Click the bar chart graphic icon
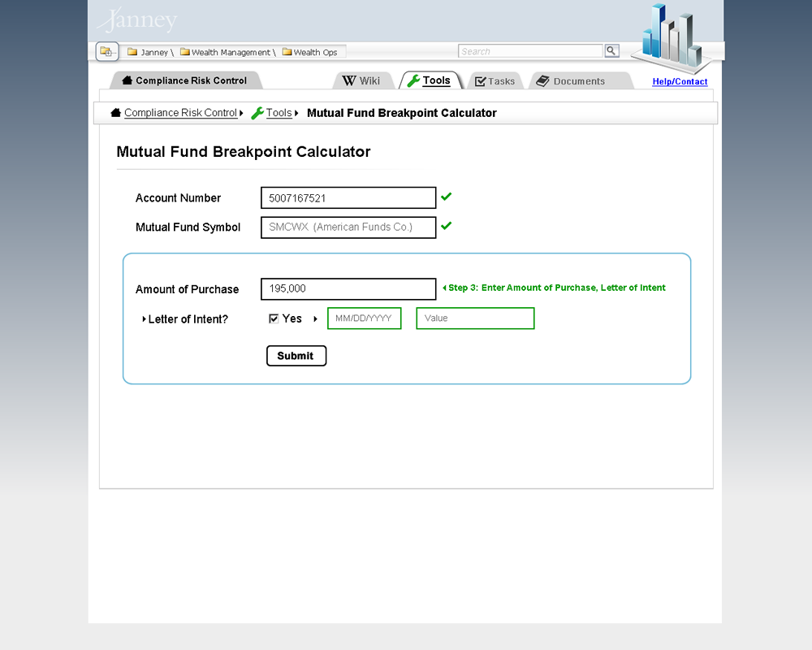812x650 pixels. pyautogui.click(x=671, y=37)
